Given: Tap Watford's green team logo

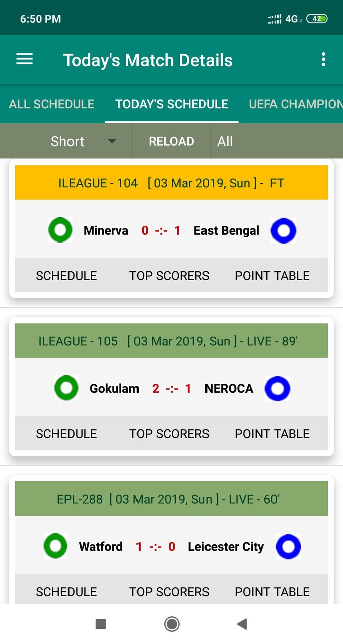Looking at the screenshot, I should [56, 546].
